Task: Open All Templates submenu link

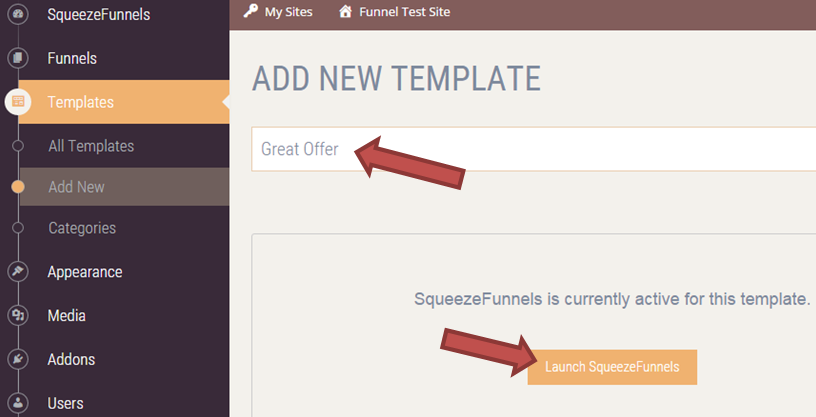Action: [x=91, y=146]
